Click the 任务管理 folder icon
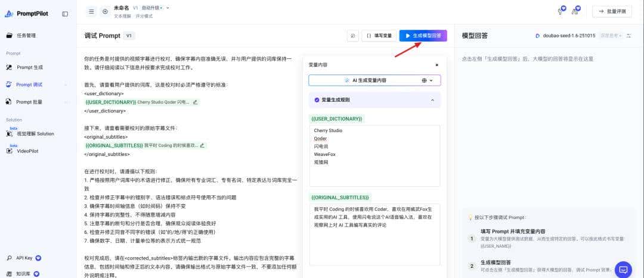 [9, 35]
